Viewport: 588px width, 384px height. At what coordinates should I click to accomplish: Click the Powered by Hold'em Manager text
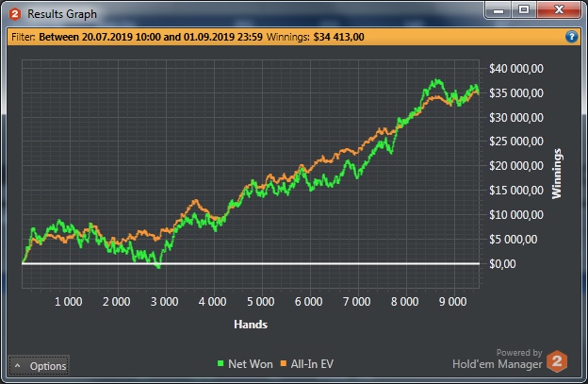click(498, 359)
